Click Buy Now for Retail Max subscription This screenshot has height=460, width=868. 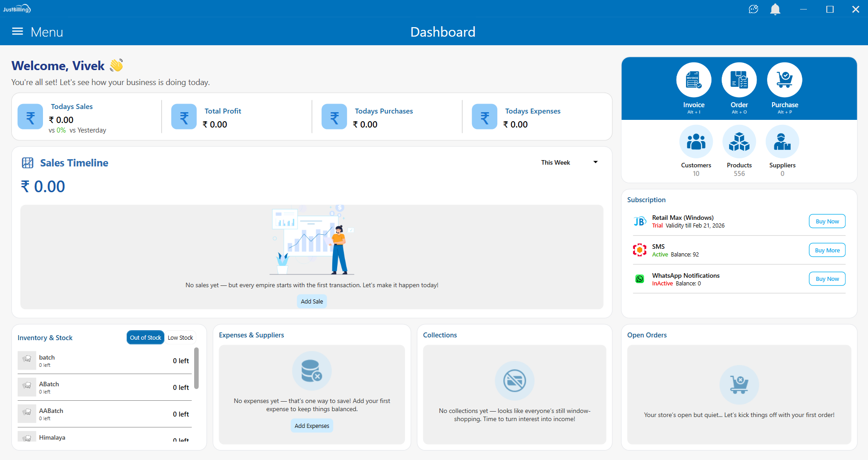(827, 222)
